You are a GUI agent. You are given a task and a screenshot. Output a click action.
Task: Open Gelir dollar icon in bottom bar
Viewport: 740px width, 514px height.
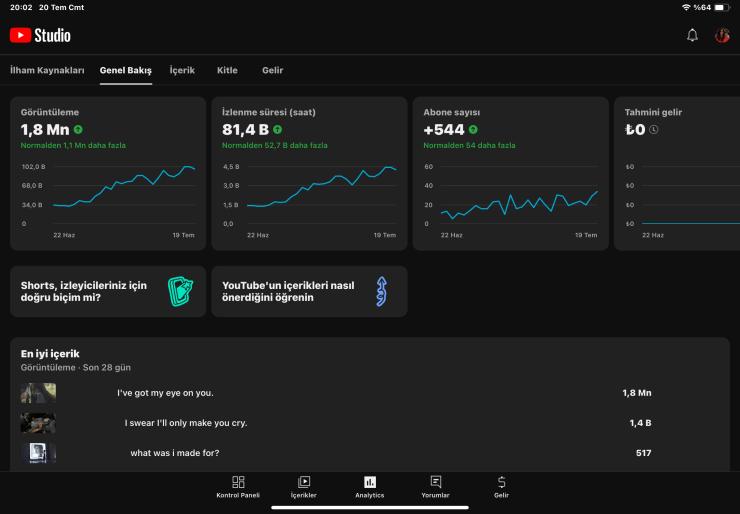501,487
